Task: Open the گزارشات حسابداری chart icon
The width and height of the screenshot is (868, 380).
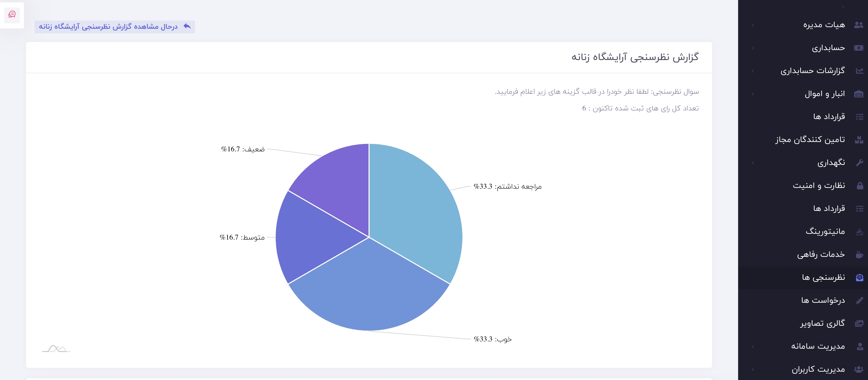Action: tap(860, 70)
